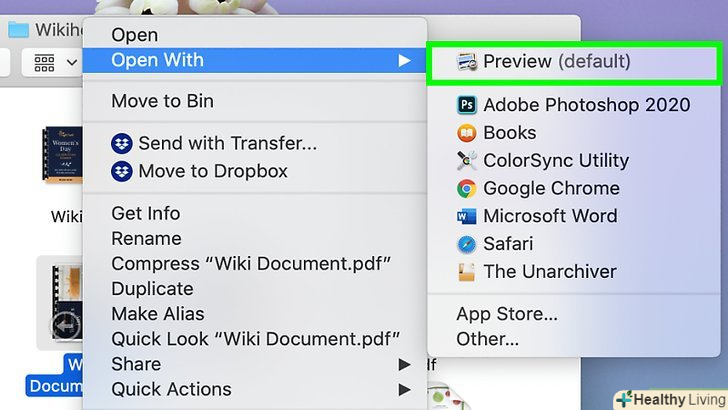Click the Adobe Photoshop 2020 icon

(x=467, y=105)
